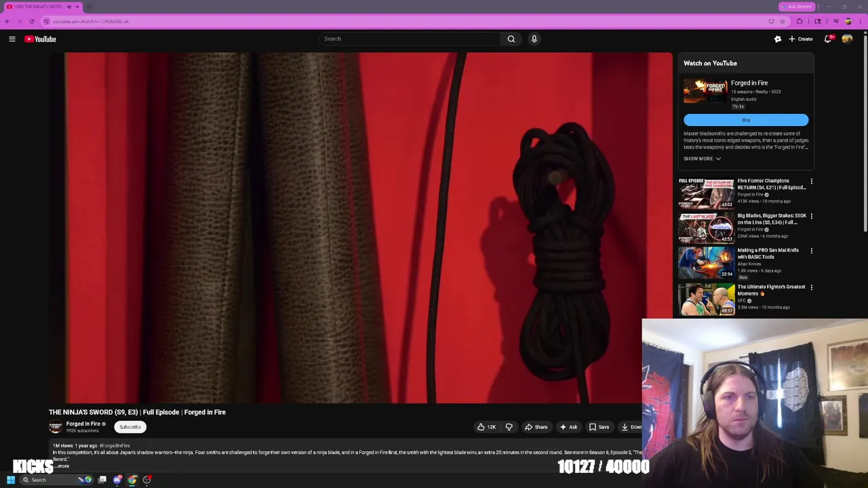868x488 pixels.
Task: Click the sparkle icon beside Create
Action: point(778,39)
